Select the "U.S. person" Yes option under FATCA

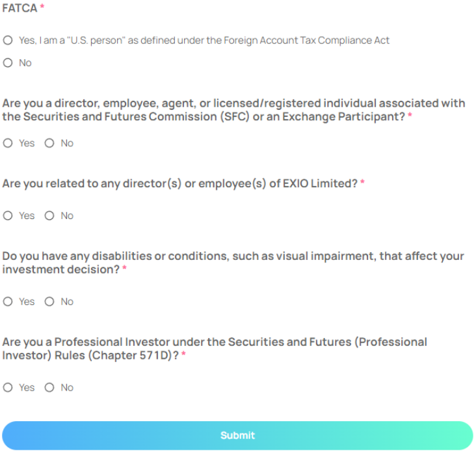point(8,40)
